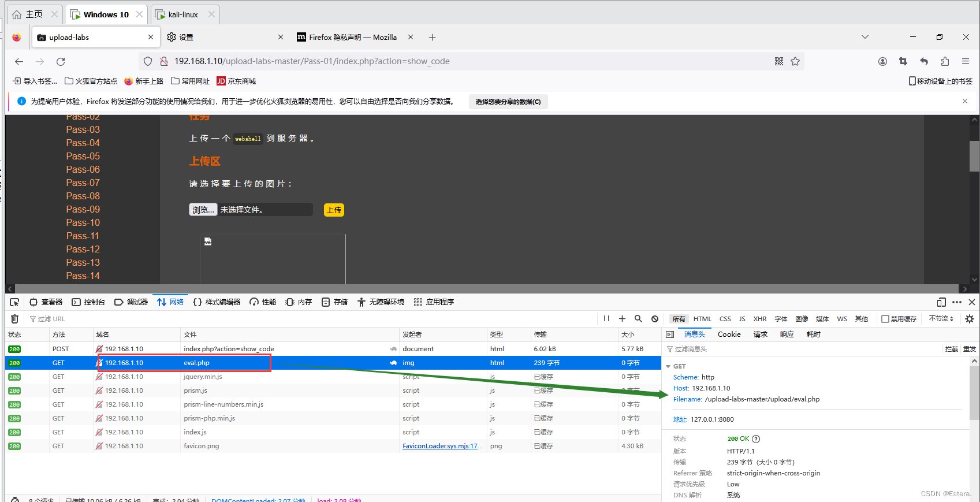The width and height of the screenshot is (980, 502).
Task: Click insecure connection lock icon
Action: click(x=163, y=61)
